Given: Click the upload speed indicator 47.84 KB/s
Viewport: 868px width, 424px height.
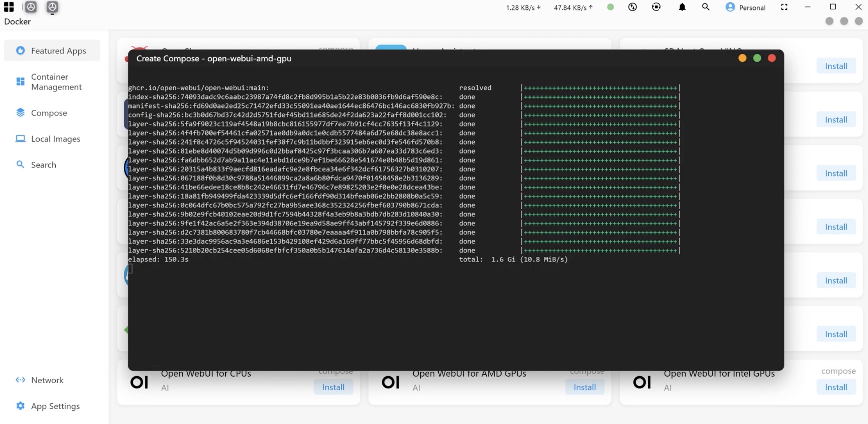Looking at the screenshot, I should coord(573,7).
